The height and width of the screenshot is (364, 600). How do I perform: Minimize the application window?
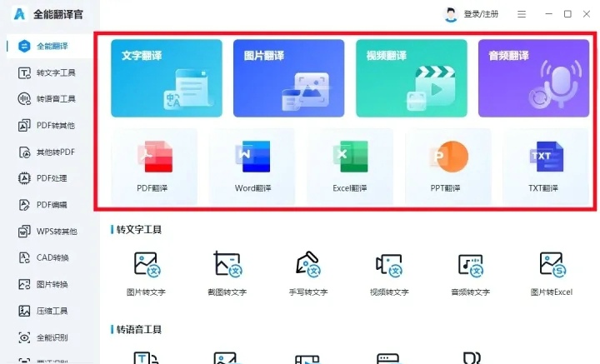point(548,14)
